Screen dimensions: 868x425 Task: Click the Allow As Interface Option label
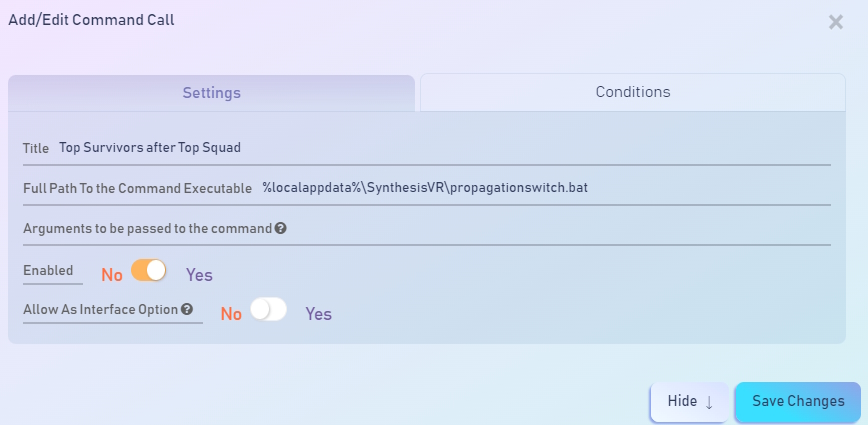coord(100,309)
